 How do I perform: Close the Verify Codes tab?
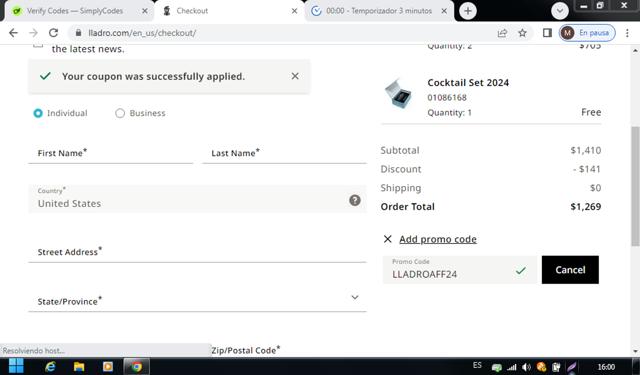click(144, 11)
